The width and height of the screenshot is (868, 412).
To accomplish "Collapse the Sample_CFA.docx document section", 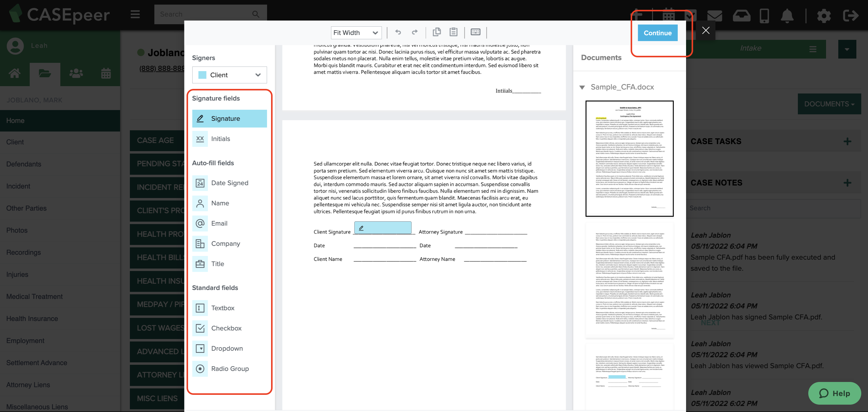I will point(582,87).
